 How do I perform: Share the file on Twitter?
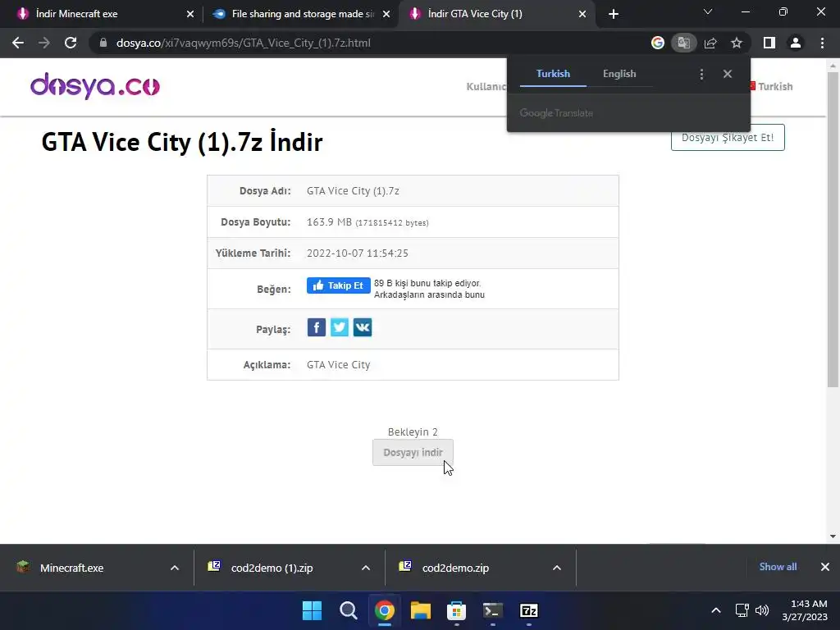pyautogui.click(x=340, y=327)
